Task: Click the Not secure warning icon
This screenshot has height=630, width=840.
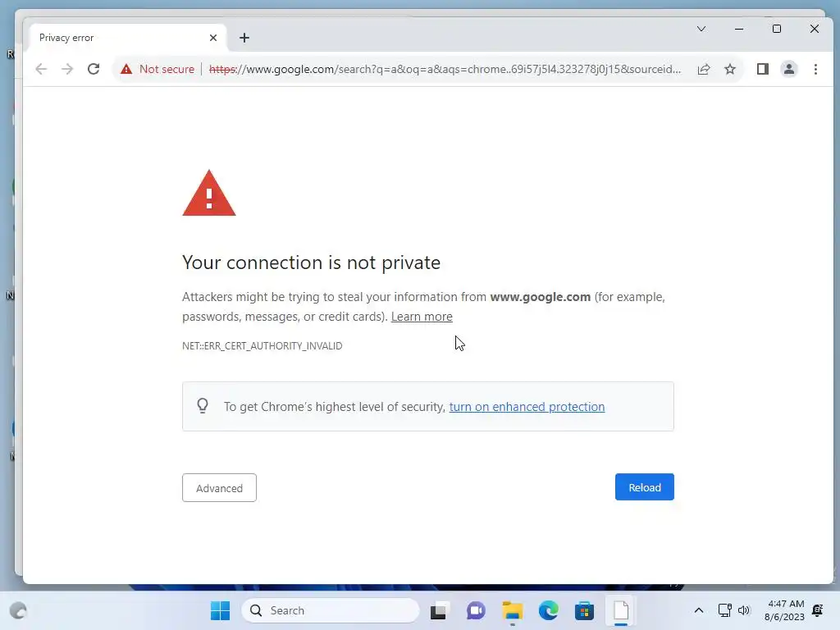Action: coord(126,69)
